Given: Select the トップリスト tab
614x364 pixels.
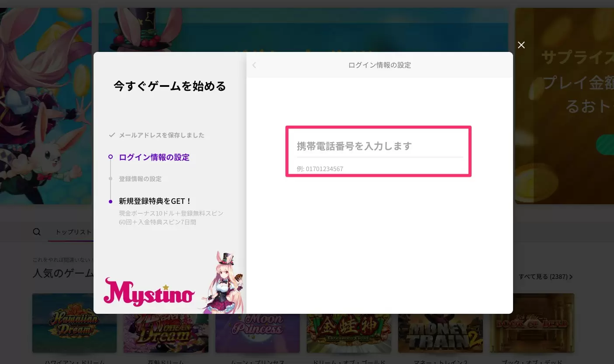Looking at the screenshot, I should (73, 232).
